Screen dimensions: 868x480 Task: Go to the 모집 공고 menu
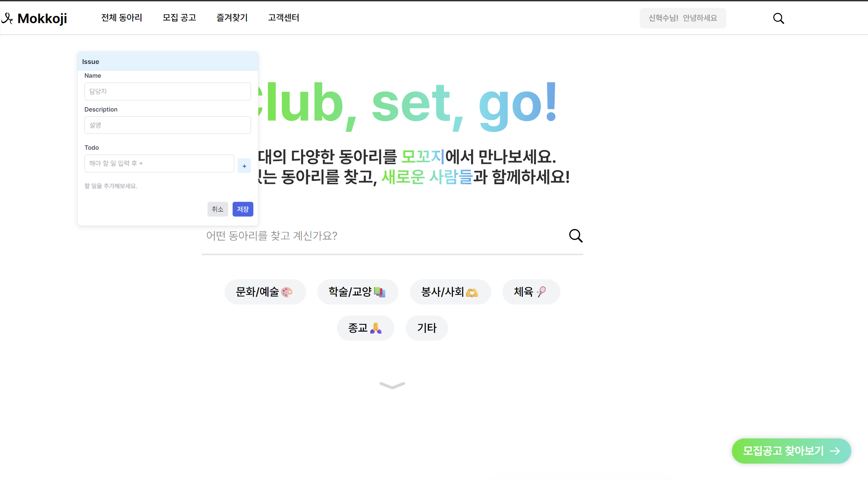click(x=179, y=17)
